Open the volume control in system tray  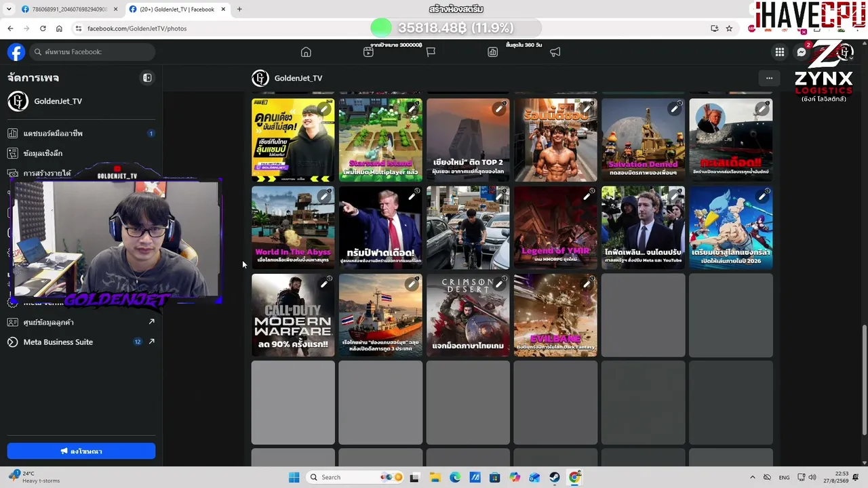812,477
